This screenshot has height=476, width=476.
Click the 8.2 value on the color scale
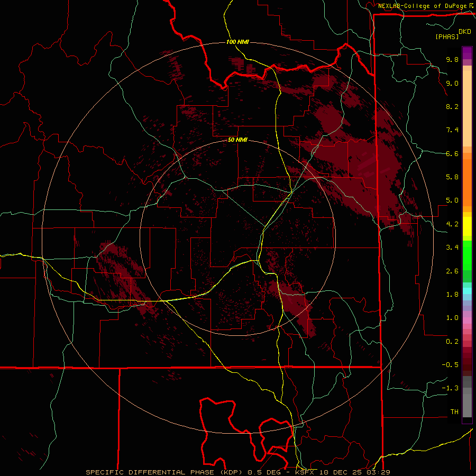point(452,106)
